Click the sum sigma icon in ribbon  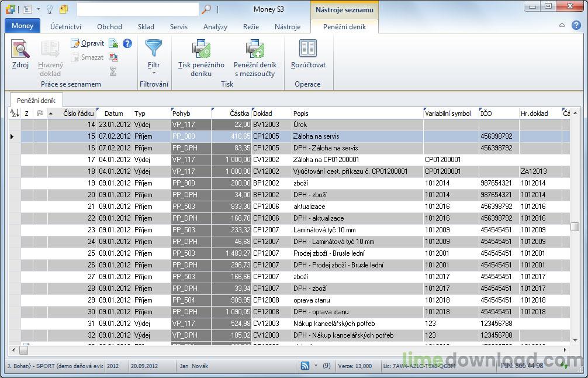(113, 71)
